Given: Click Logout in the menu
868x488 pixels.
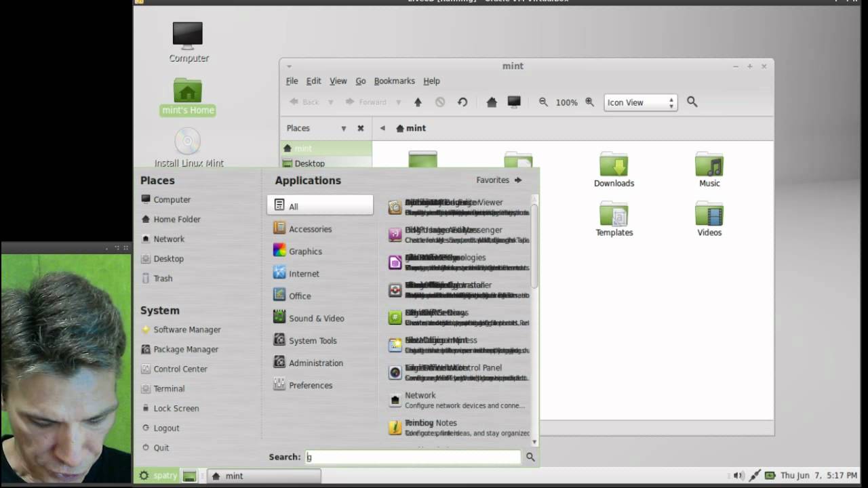Looking at the screenshot, I should tap(160, 428).
